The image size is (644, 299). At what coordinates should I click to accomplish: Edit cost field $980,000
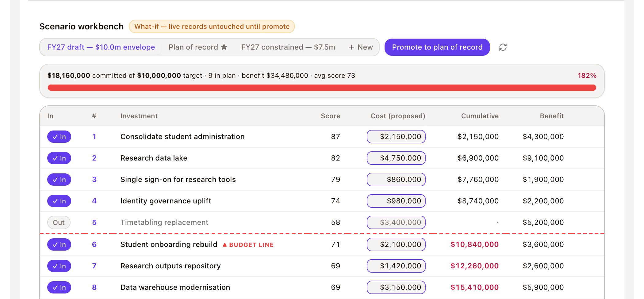point(396,201)
